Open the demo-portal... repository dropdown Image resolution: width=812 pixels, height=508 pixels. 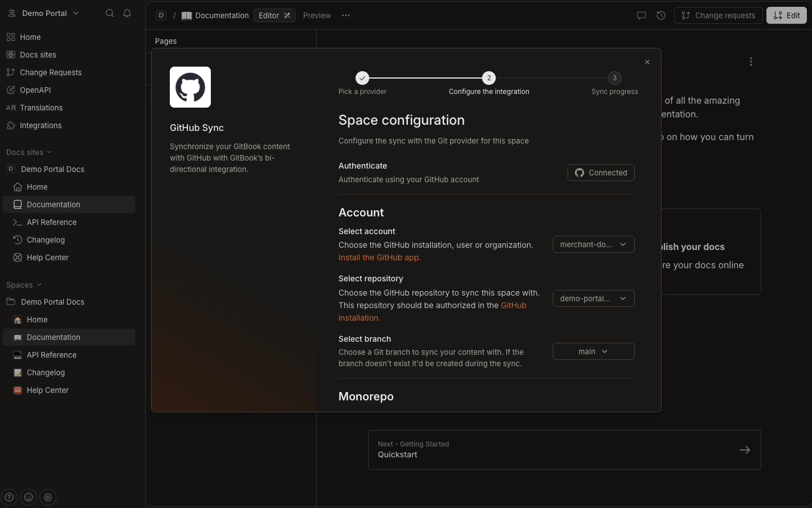[594, 298]
